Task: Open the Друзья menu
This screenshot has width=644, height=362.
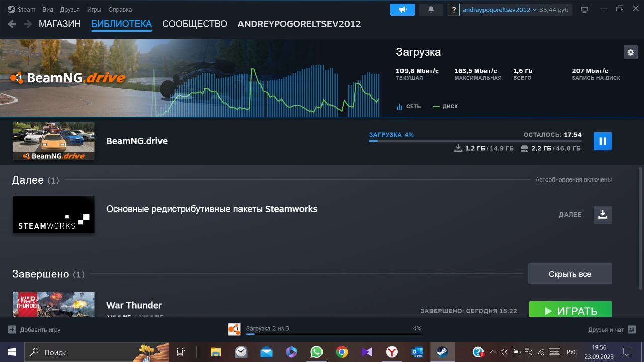Action: [70, 10]
